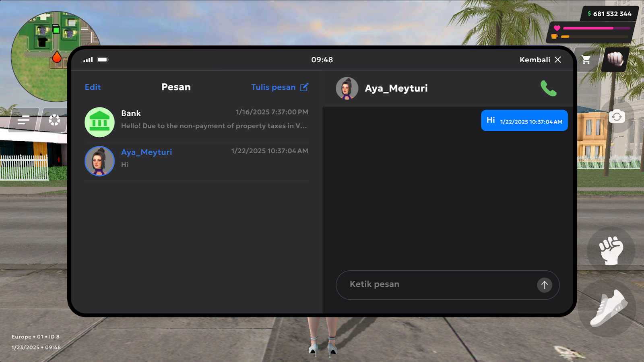Click the heart health icon
The width and height of the screenshot is (644, 362).
point(557,28)
